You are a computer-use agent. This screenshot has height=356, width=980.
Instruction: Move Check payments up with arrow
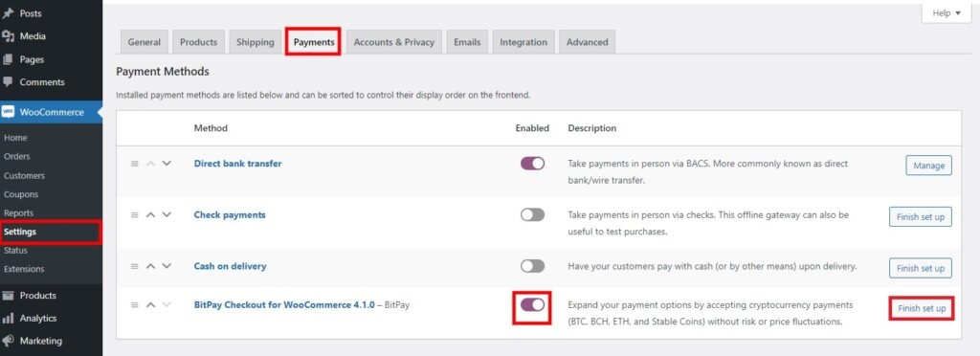[150, 215]
